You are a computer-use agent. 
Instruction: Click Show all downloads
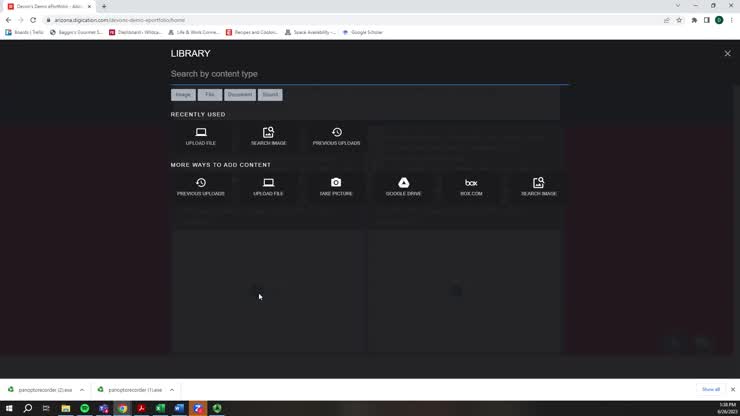tap(710, 390)
